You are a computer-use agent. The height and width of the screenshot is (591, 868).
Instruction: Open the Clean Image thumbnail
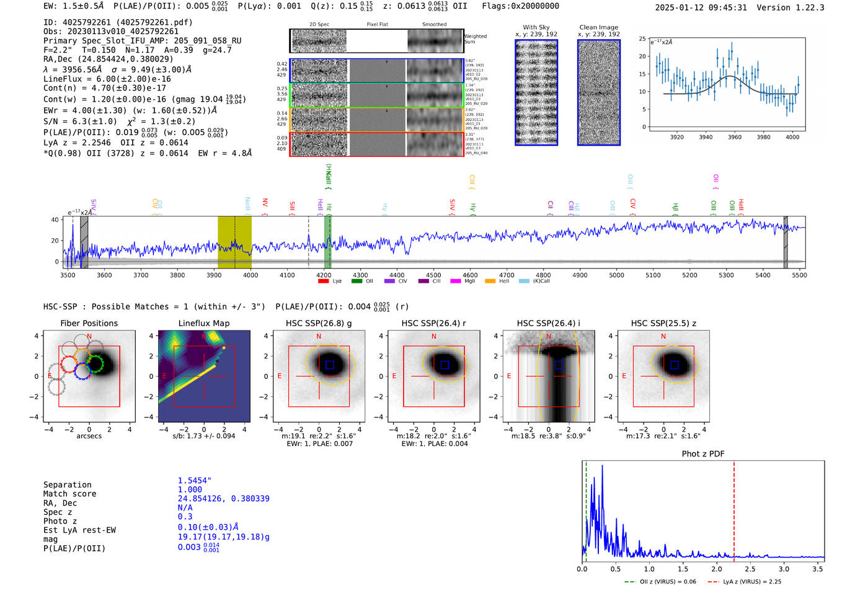pyautogui.click(x=599, y=92)
